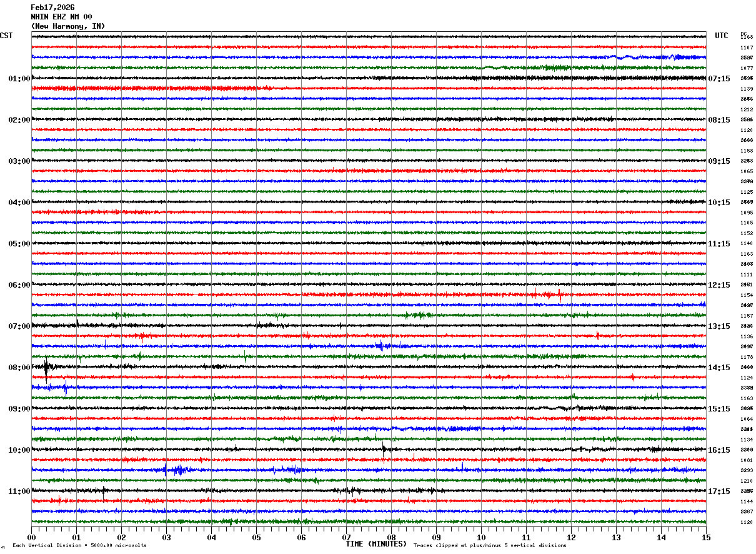Select the 04:00 CST time label
Screen dimensions: 756x554
point(19,203)
